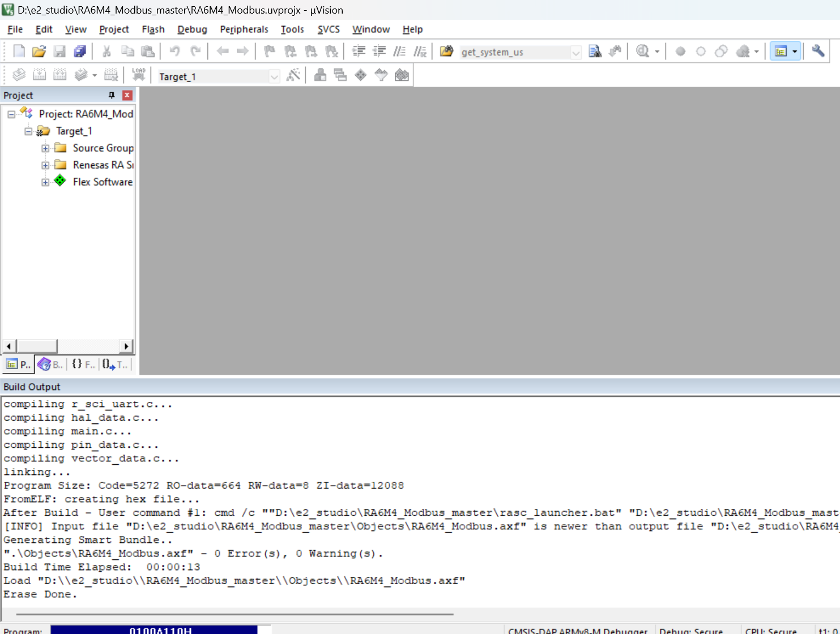Click the Project panel horizontal scrollbar thumb
The image size is (840, 634).
[x=37, y=346]
